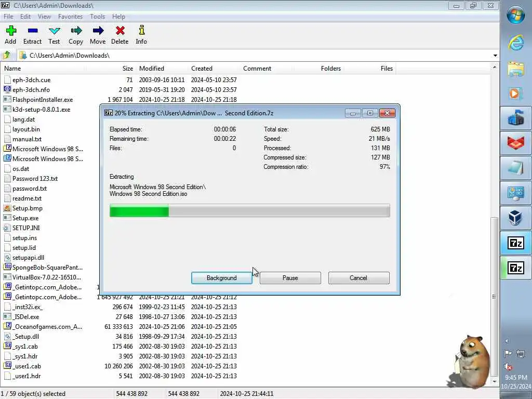Click the muted volume tray icon
This screenshot has height=399, width=532.
pos(508,366)
